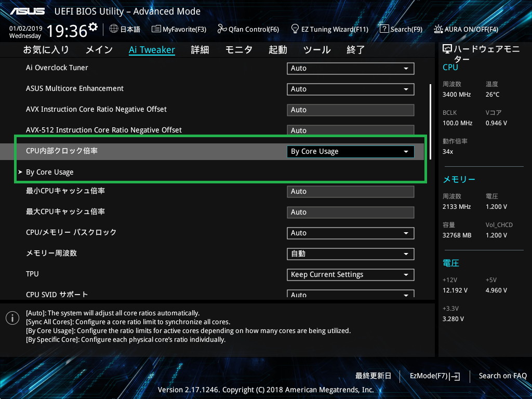Open CPU内部クロック倍率 dropdown

pos(351,152)
